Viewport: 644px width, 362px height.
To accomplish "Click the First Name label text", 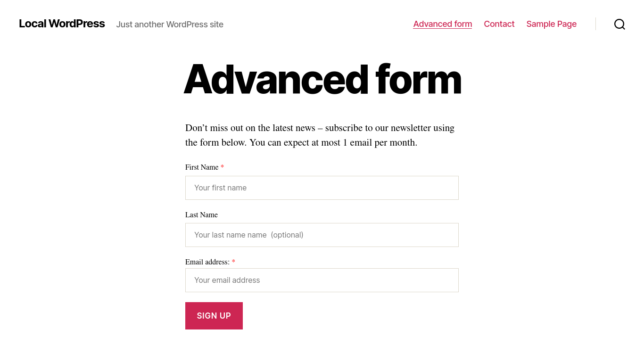I will click(x=202, y=167).
